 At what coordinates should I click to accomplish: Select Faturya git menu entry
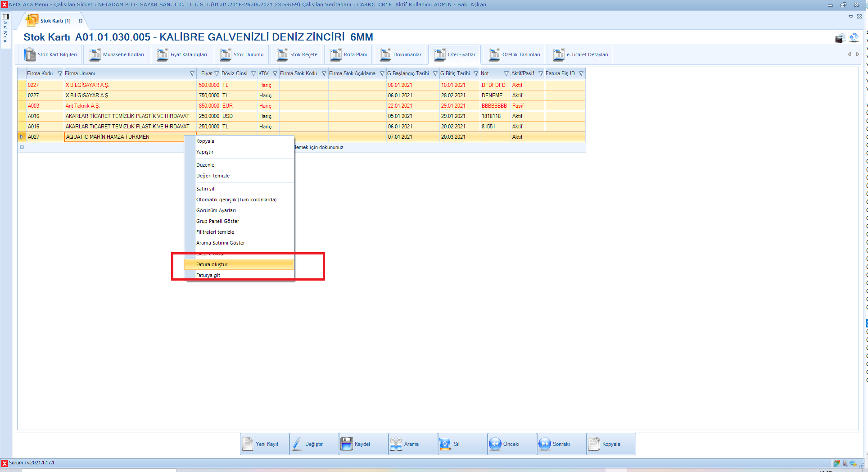tap(208, 275)
